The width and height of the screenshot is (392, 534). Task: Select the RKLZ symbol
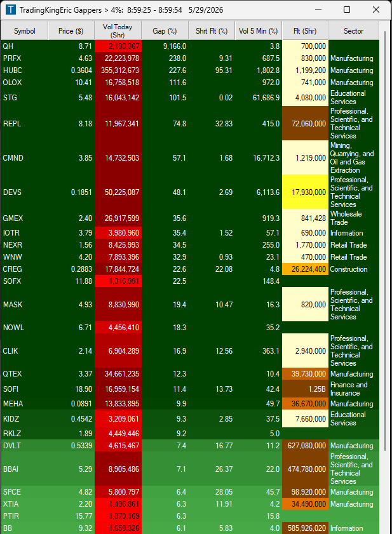(12, 434)
